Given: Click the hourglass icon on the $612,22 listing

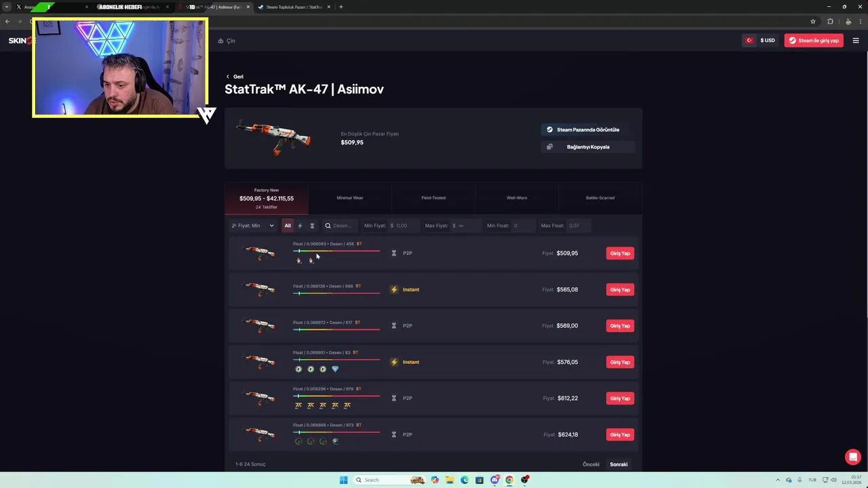Looking at the screenshot, I should click(x=394, y=399).
